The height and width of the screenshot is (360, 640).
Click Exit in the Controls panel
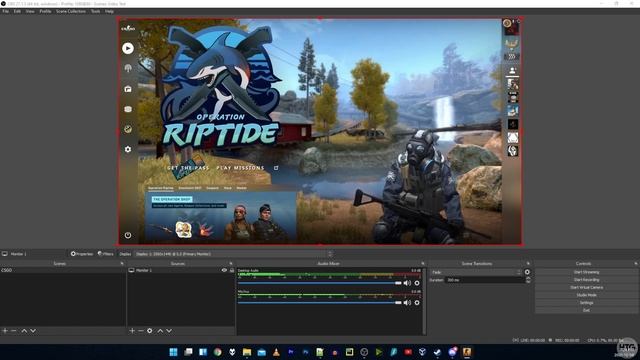(586, 310)
